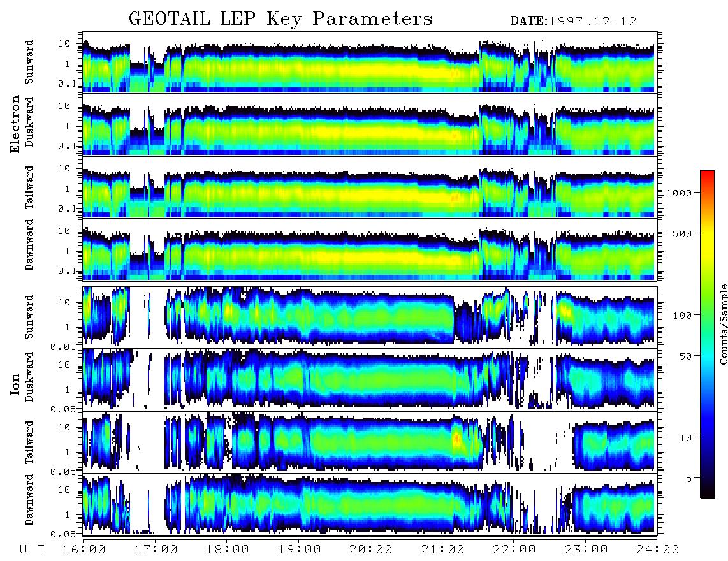Select the '500' colorbar tick label

click(x=682, y=233)
